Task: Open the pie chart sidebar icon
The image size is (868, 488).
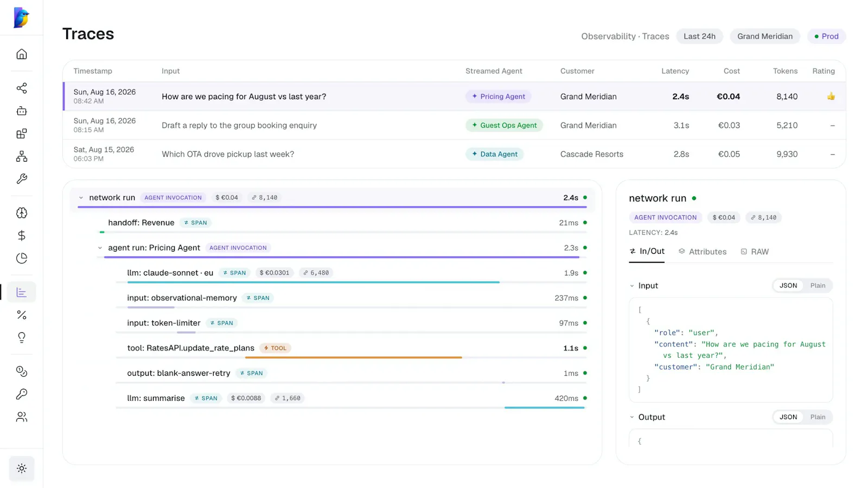Action: [22, 258]
